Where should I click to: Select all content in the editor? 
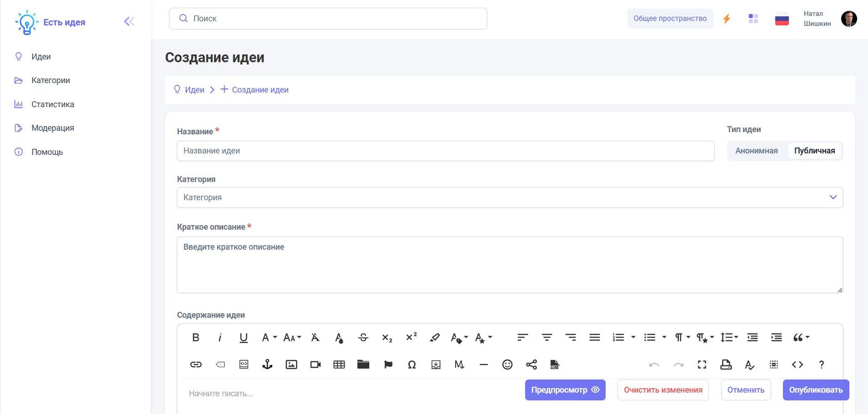point(774,364)
